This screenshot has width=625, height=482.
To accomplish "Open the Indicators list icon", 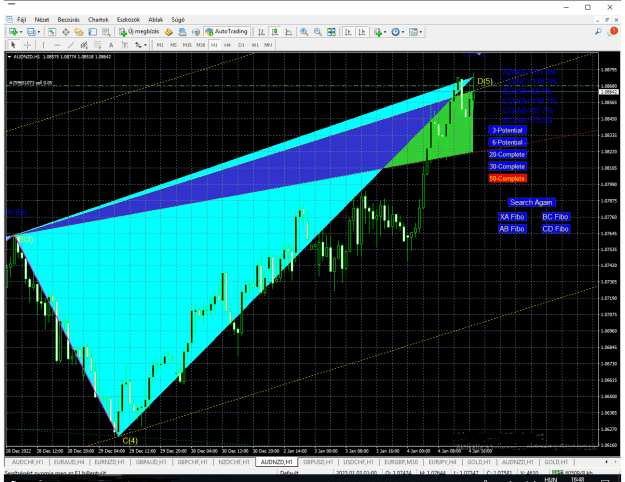I will tap(377, 32).
